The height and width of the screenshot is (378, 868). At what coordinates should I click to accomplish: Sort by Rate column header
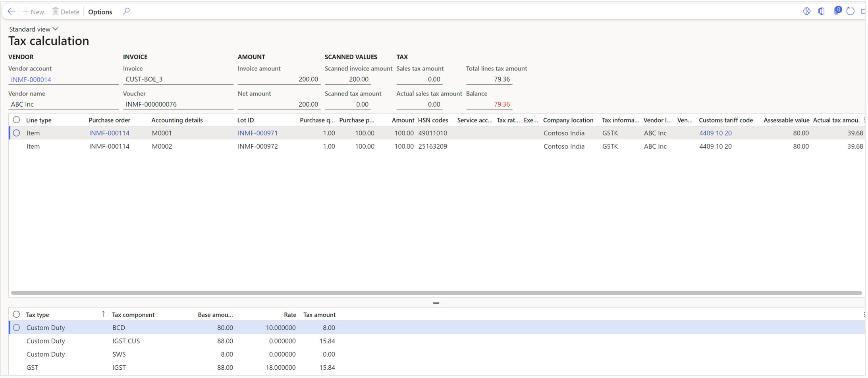(290, 315)
